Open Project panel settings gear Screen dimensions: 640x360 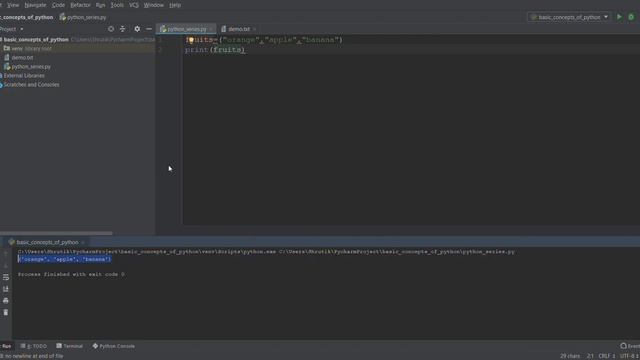137,29
